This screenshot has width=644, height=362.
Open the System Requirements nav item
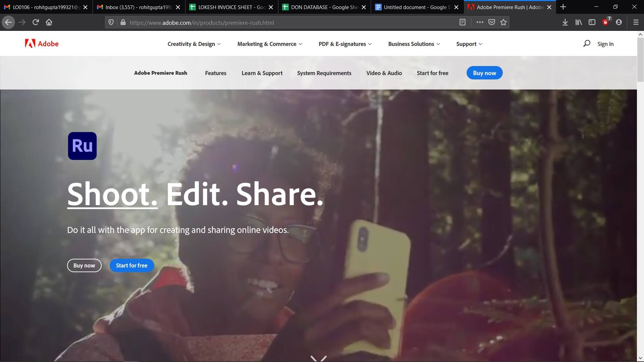click(324, 73)
